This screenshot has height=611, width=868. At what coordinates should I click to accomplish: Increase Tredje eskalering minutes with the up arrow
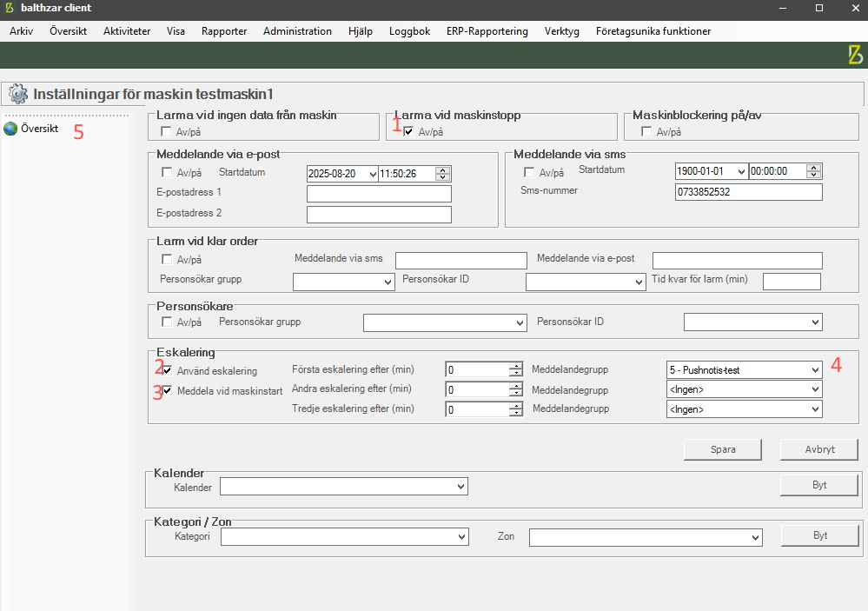[516, 404]
